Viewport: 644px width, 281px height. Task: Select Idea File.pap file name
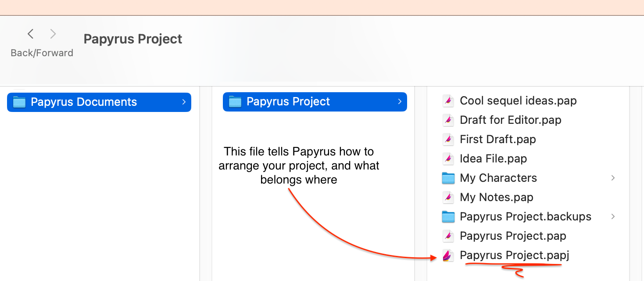pyautogui.click(x=494, y=159)
